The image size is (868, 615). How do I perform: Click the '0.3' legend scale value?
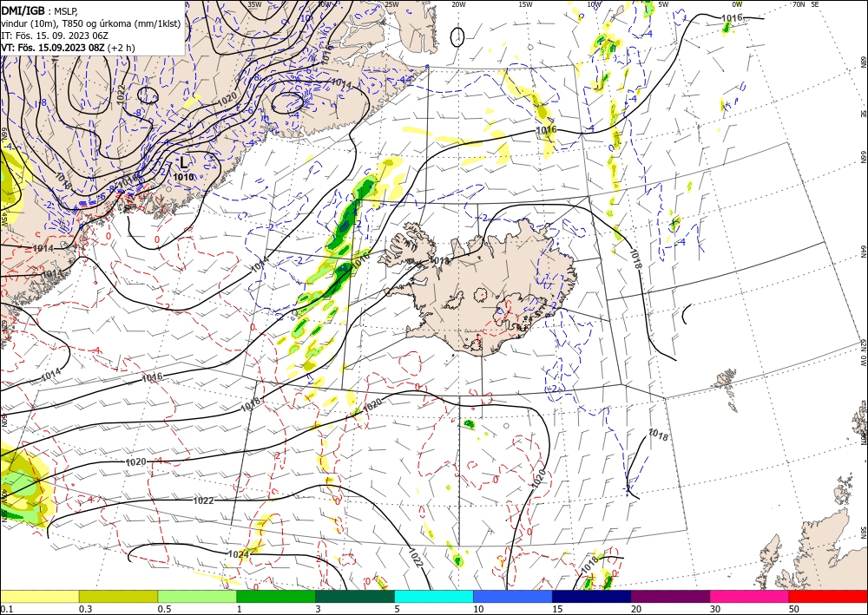click(85, 609)
